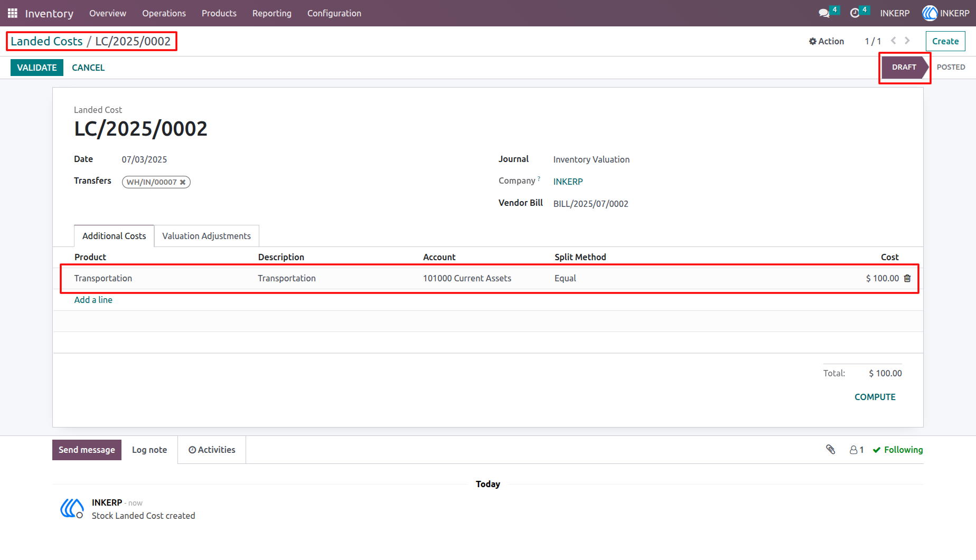The width and height of the screenshot is (976, 560).
Task: Open the Action gear menu
Action: click(x=827, y=41)
